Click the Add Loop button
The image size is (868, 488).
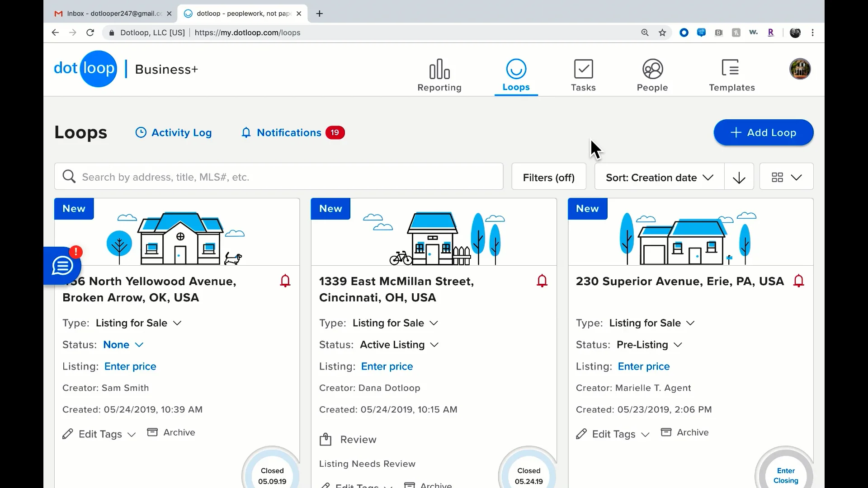763,132
